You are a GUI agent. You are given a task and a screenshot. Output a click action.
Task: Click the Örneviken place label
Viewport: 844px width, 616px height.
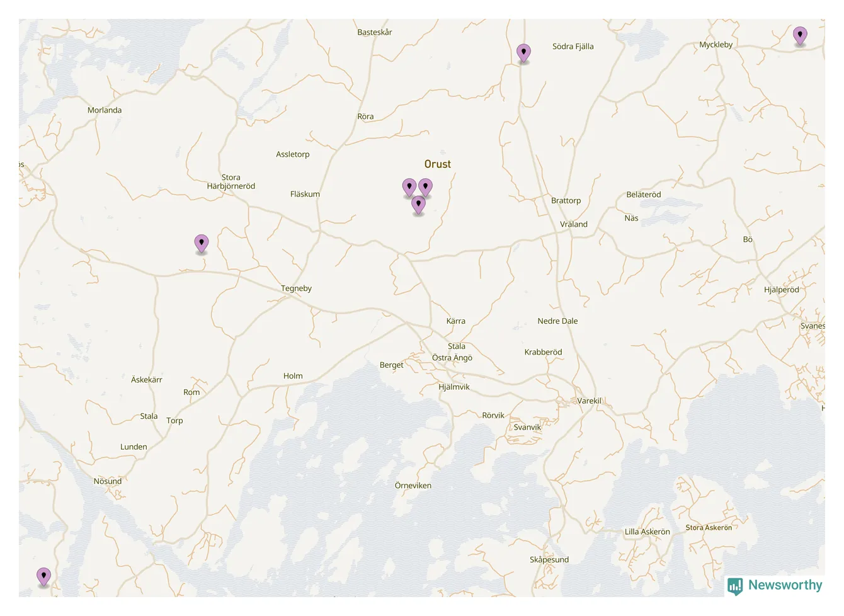click(x=413, y=486)
